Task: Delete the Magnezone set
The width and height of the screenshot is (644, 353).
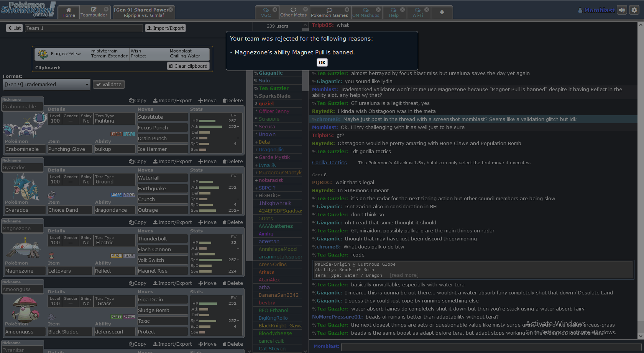Action: [233, 222]
